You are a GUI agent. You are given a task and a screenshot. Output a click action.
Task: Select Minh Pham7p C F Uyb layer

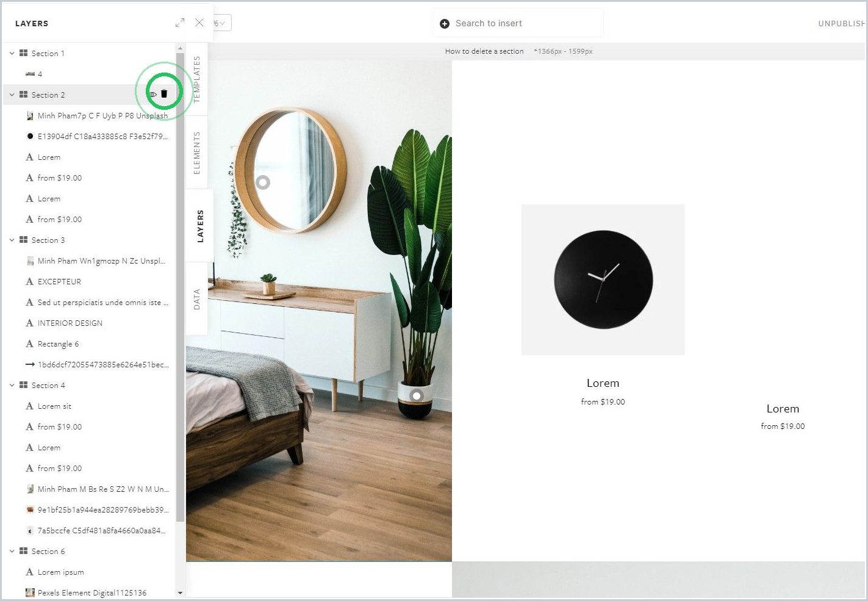[88, 115]
